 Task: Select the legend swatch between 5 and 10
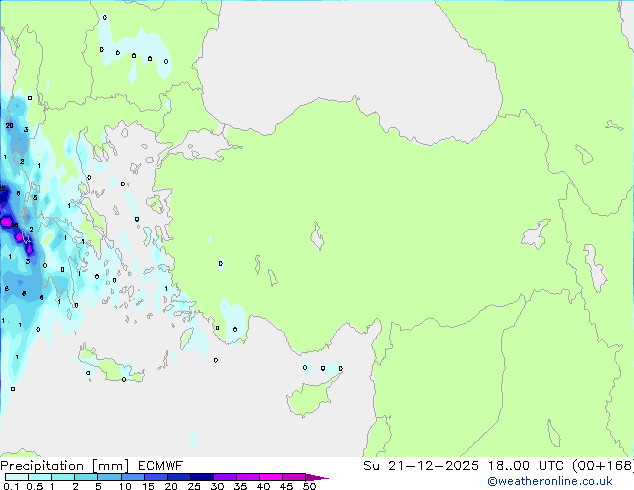[111, 477]
